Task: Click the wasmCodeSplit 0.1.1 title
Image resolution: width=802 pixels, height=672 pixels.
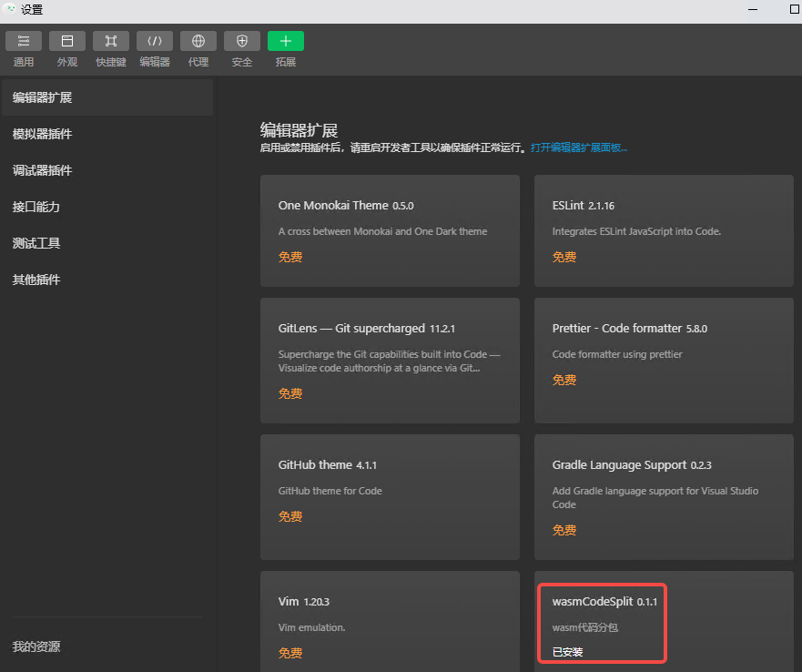Action: click(x=604, y=601)
